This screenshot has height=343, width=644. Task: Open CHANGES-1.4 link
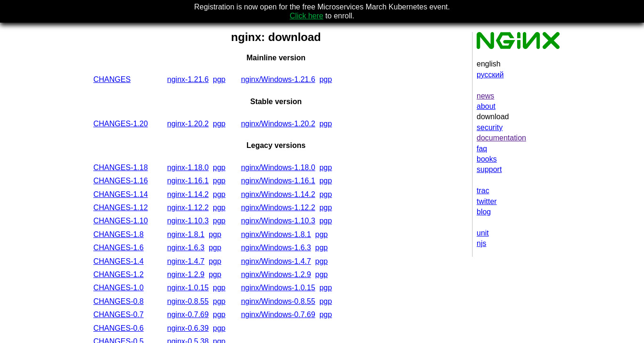tap(118, 261)
